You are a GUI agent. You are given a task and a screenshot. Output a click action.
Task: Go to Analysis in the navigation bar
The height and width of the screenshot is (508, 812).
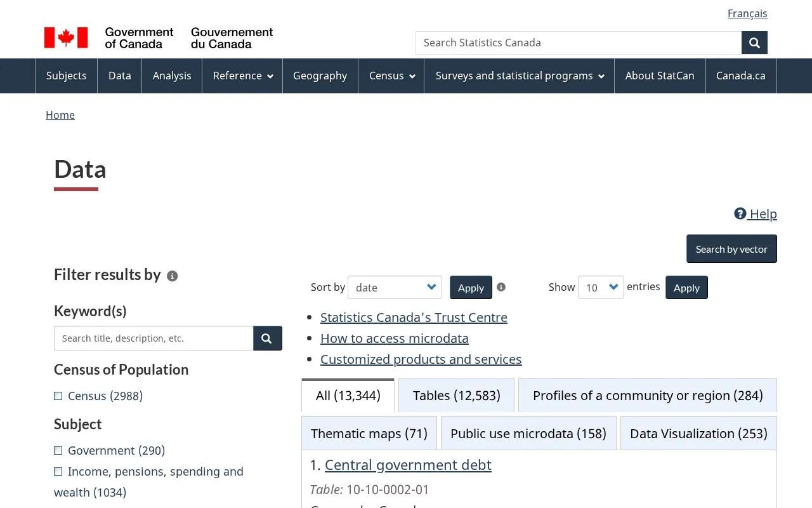click(x=172, y=76)
